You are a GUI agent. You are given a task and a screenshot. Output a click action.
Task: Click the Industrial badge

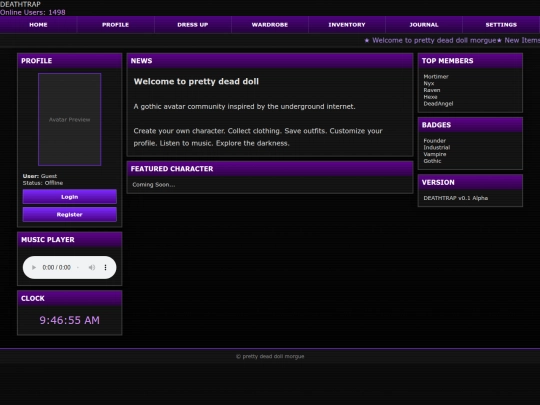[x=437, y=147]
